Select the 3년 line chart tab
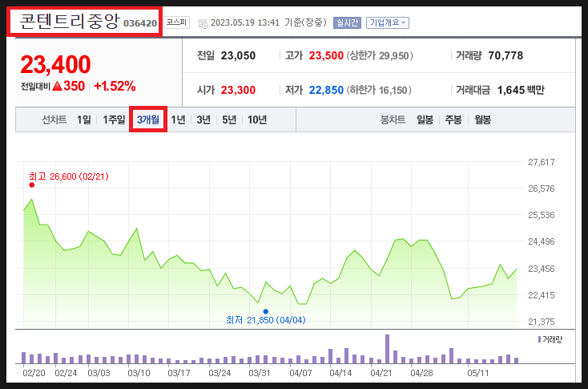 point(203,120)
